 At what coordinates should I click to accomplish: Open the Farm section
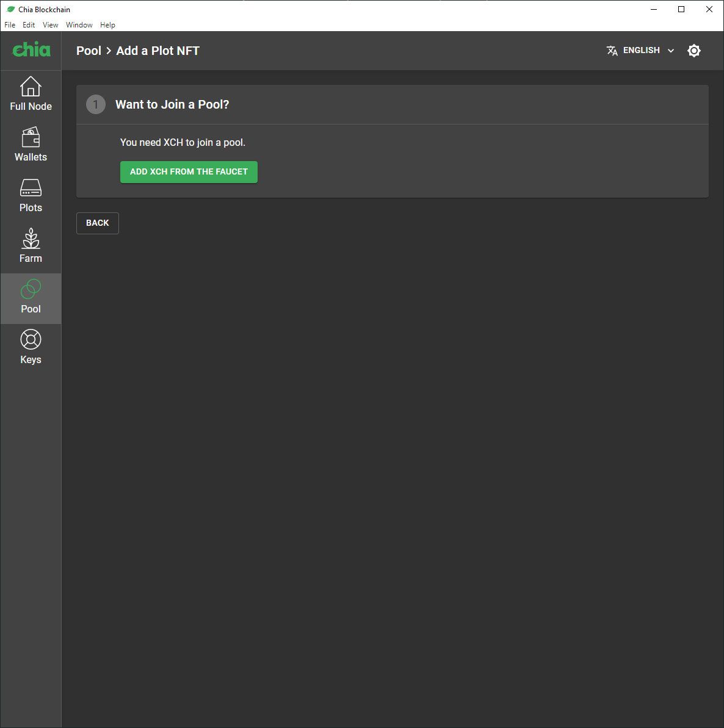[31, 245]
